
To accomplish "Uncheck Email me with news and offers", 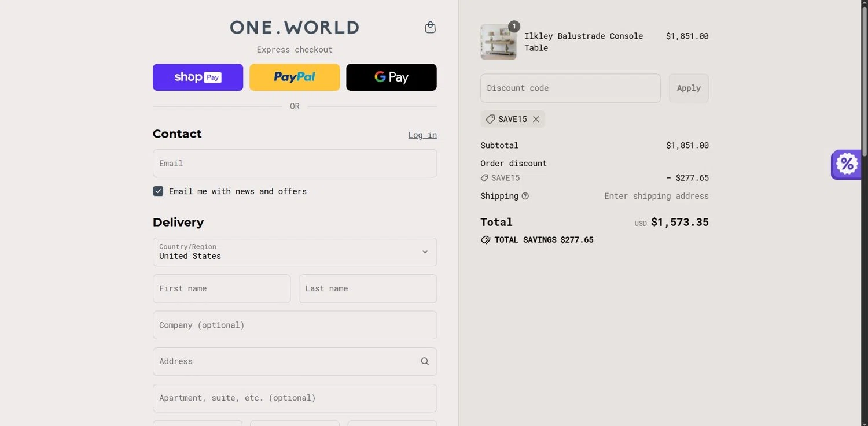I will [x=158, y=191].
